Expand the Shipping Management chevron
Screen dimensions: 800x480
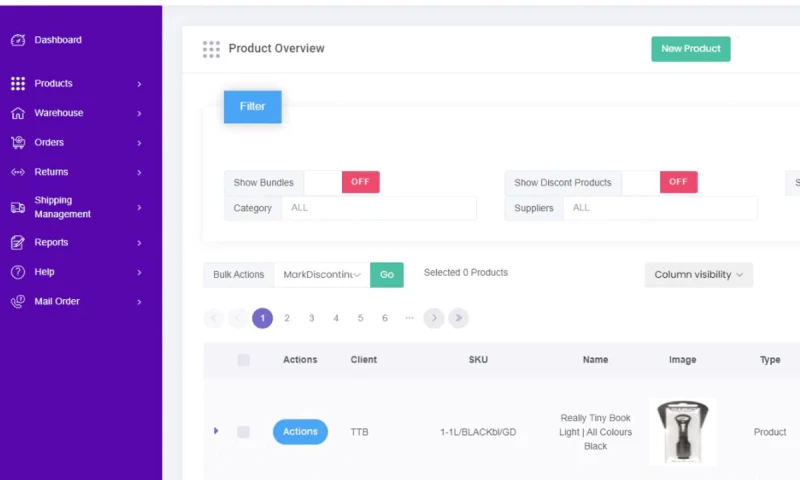(139, 208)
